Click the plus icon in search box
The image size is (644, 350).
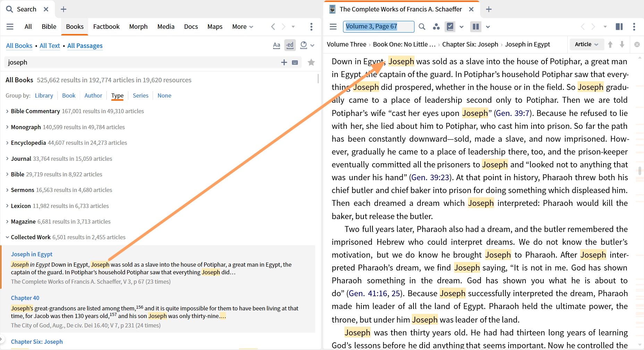pyautogui.click(x=284, y=62)
